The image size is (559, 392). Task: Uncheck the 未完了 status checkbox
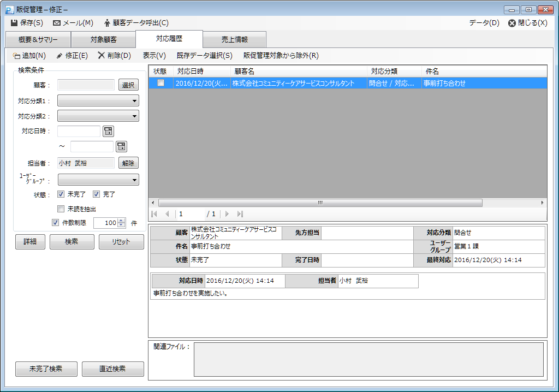61,194
